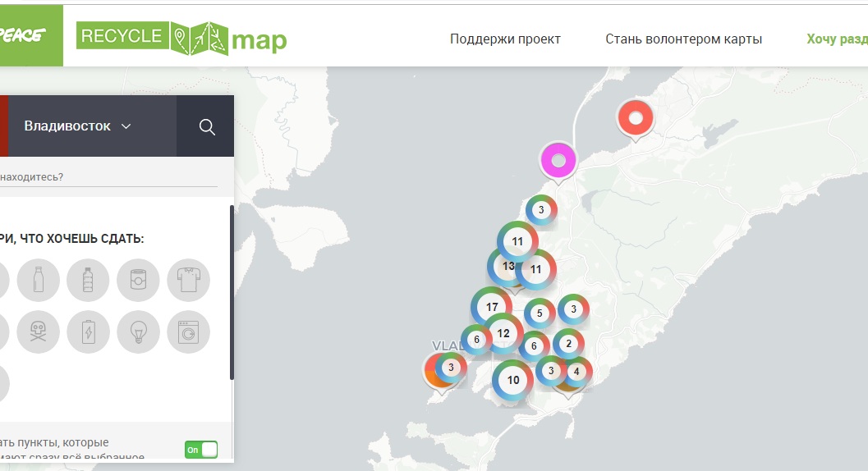The width and height of the screenshot is (868, 471).
Task: Select the hazardous waste skull filter icon
Action: pos(39,332)
